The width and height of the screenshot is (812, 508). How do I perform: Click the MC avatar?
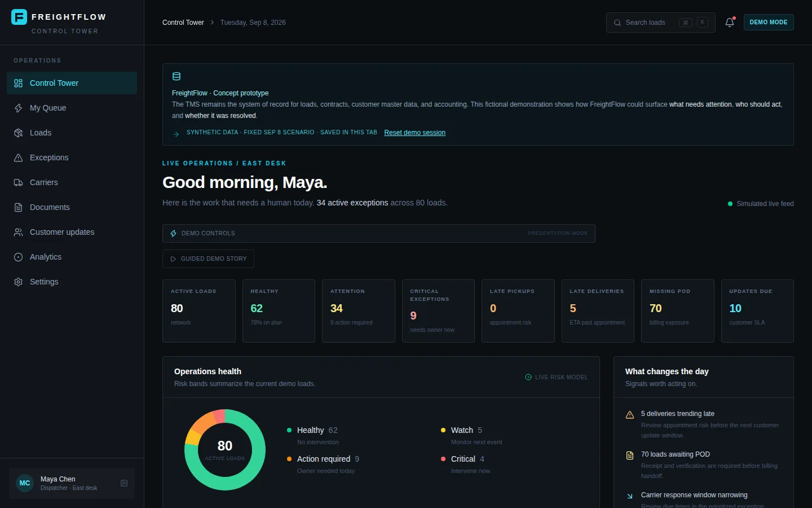[25, 483]
